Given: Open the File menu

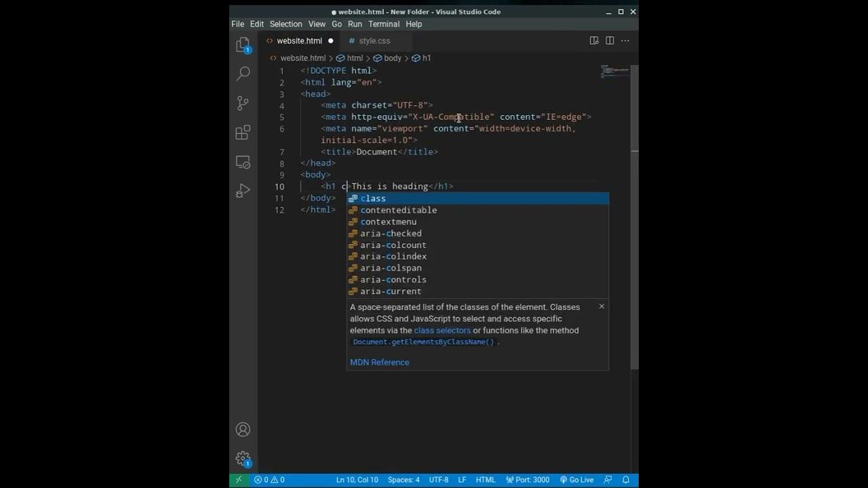Looking at the screenshot, I should [237, 24].
